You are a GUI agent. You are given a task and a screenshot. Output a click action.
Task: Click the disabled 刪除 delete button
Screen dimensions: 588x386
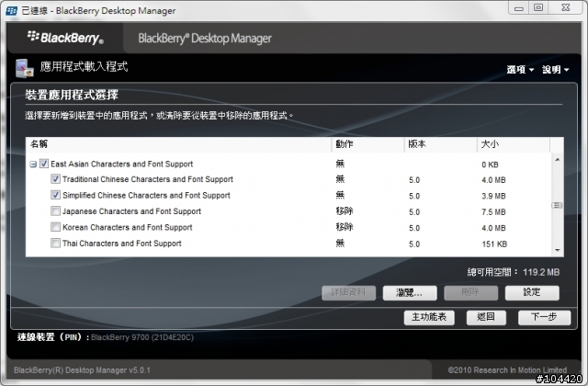[471, 292]
